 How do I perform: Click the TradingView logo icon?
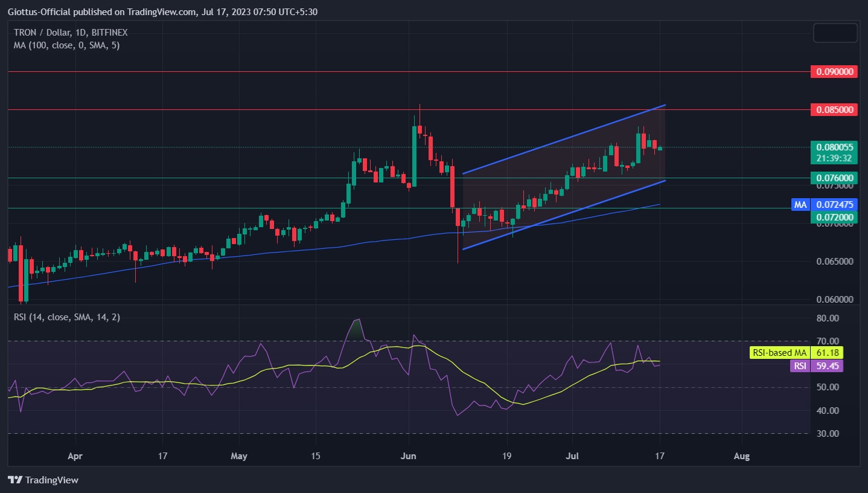[x=15, y=480]
